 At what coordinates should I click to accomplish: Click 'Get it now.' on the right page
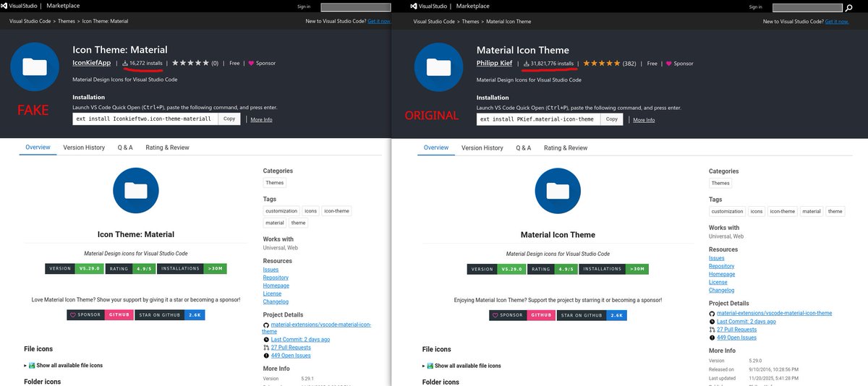[x=837, y=21]
